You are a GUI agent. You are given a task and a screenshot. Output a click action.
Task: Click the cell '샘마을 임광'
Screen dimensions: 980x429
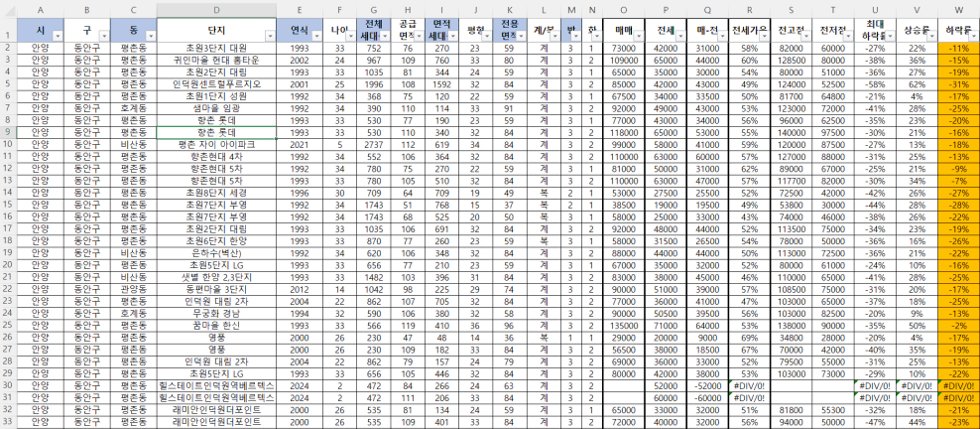[216, 108]
